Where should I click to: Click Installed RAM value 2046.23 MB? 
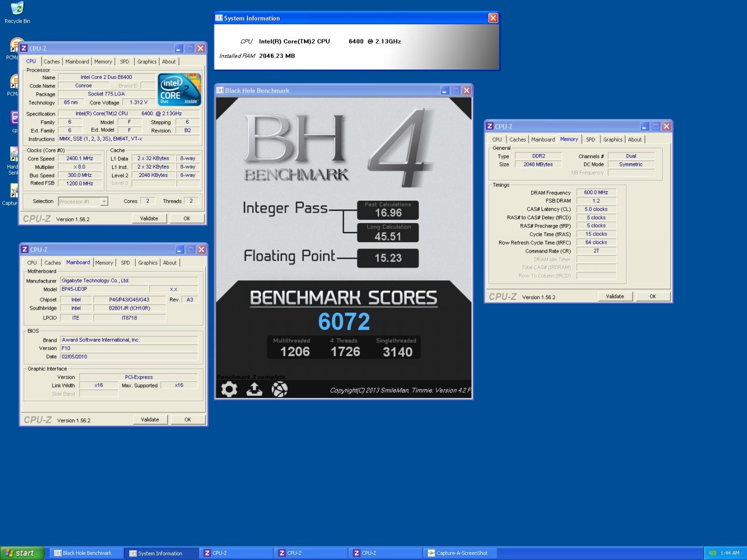(x=277, y=55)
